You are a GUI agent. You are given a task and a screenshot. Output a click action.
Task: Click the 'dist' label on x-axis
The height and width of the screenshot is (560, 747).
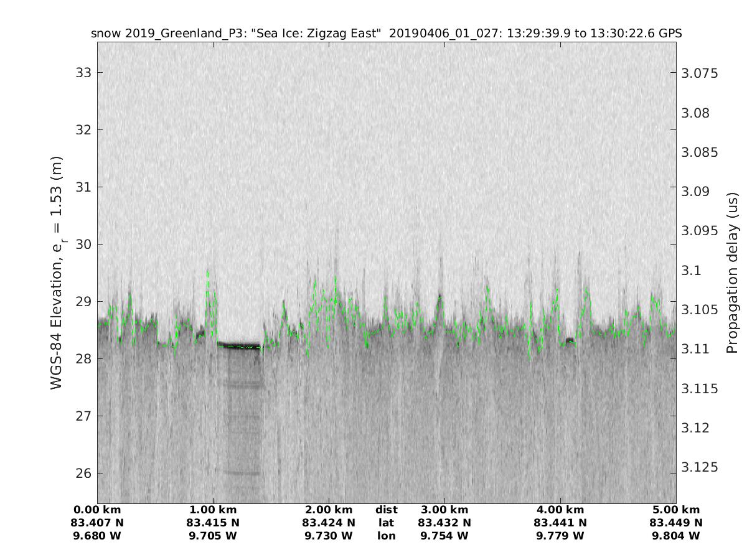tap(386, 510)
